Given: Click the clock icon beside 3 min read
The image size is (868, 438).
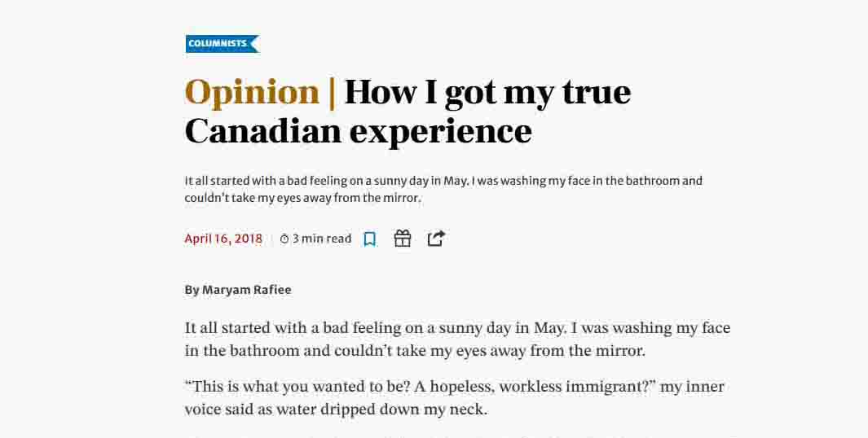Looking at the screenshot, I should (284, 239).
